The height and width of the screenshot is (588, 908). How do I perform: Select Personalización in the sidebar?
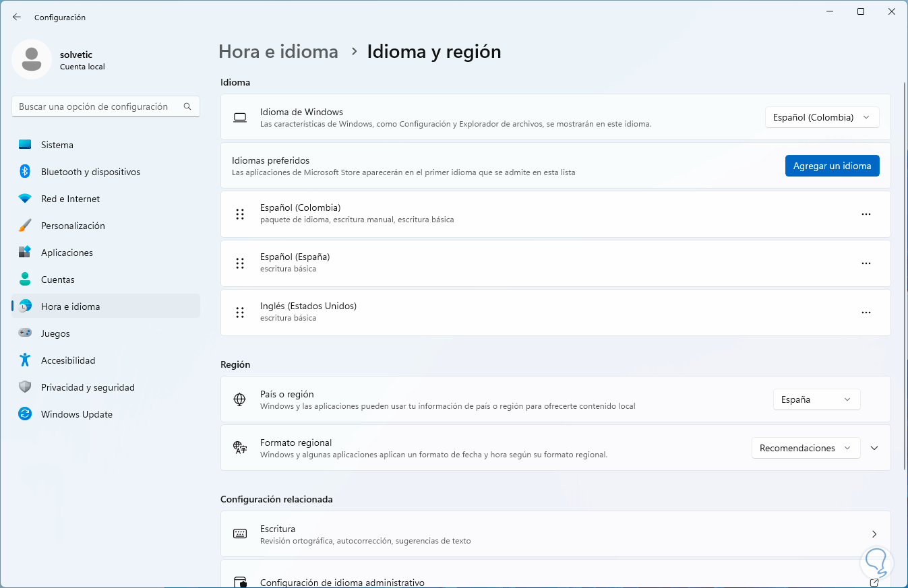click(x=73, y=226)
